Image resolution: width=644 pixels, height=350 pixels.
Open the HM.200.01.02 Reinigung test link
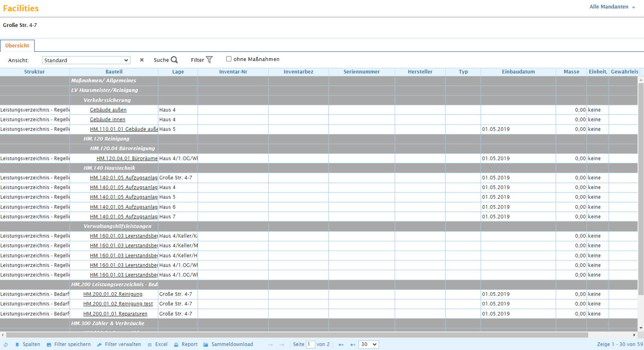(x=118, y=304)
